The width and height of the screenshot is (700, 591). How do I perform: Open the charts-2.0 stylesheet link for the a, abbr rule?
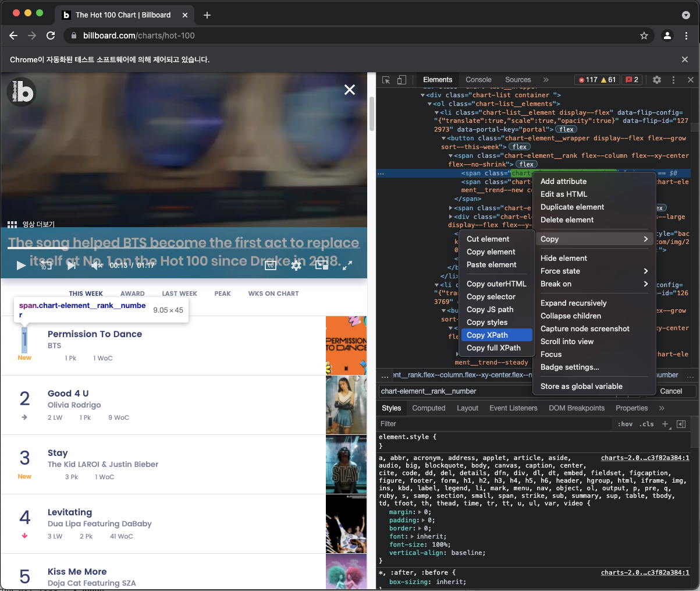645,458
